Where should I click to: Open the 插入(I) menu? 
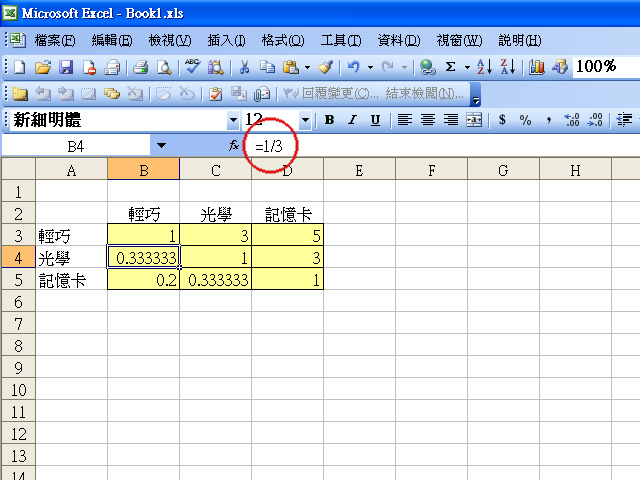pyautogui.click(x=227, y=40)
